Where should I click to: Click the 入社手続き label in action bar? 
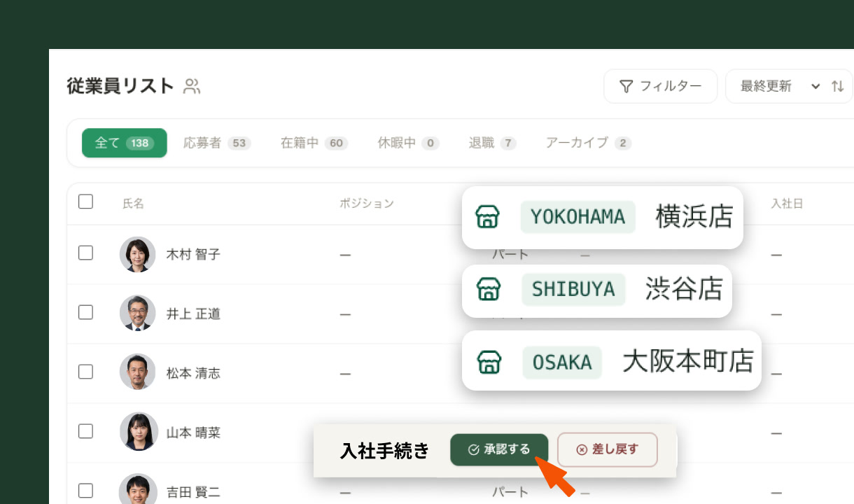coord(385,450)
